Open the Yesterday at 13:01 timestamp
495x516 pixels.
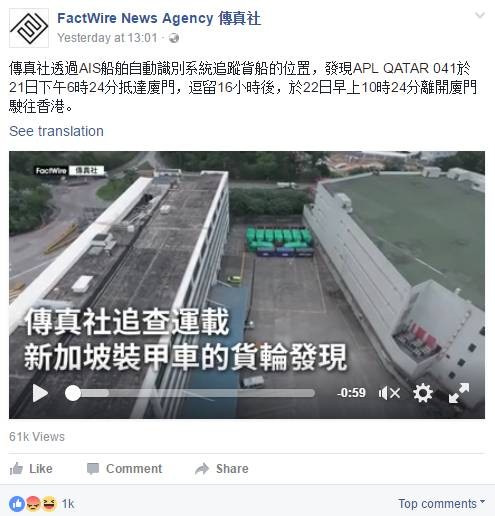click(x=107, y=38)
